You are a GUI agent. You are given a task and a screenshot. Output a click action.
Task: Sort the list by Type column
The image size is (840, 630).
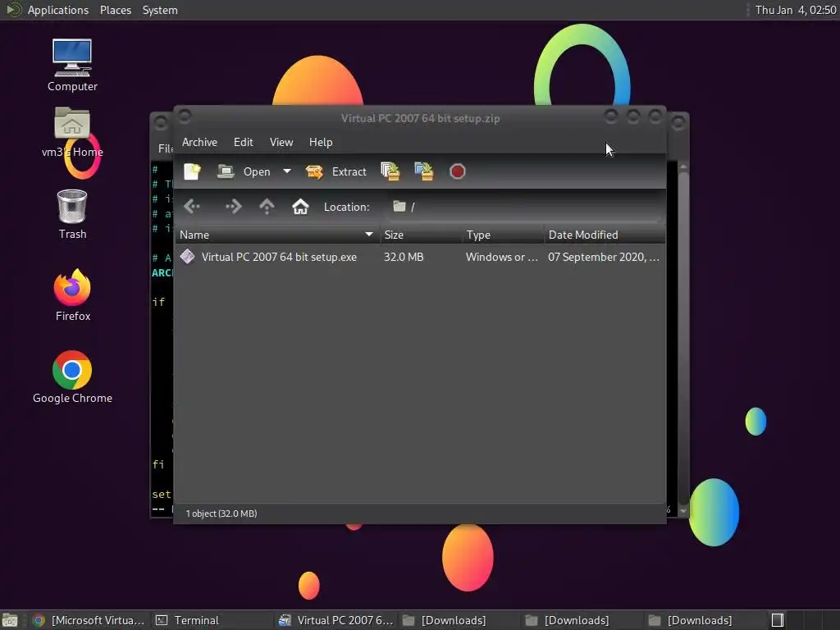point(503,235)
